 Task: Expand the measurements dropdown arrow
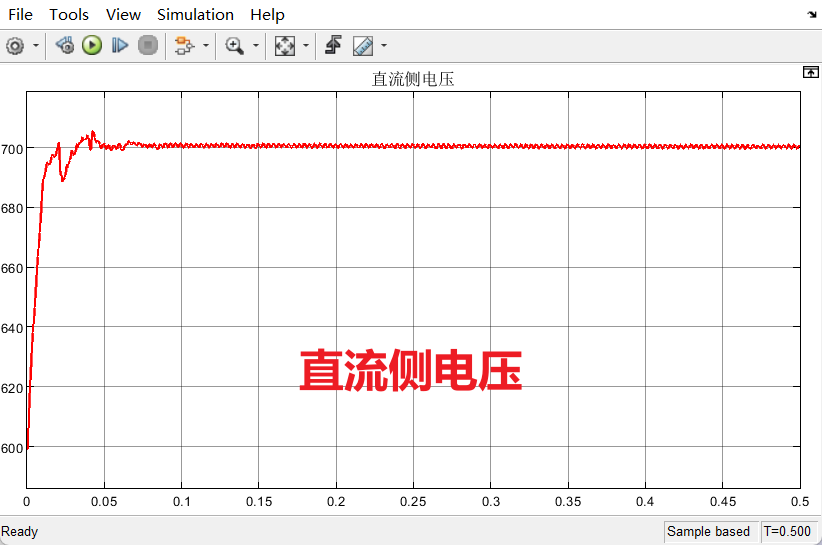384,46
